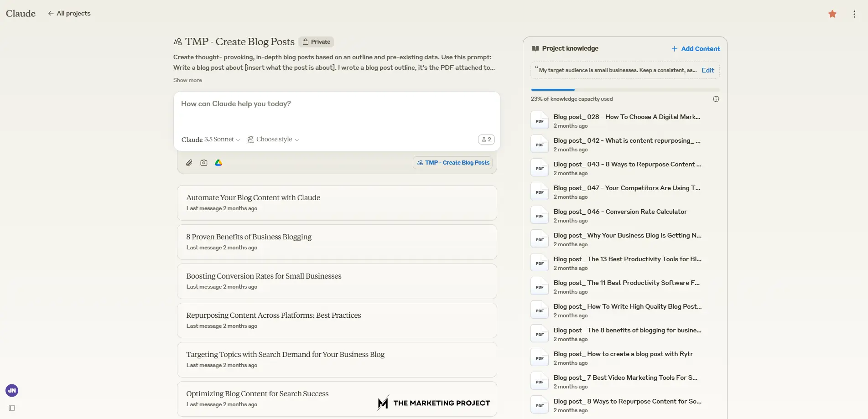Screen dimensions: 868x419
Task: Take a screenshot with the camera icon
Action: point(204,163)
